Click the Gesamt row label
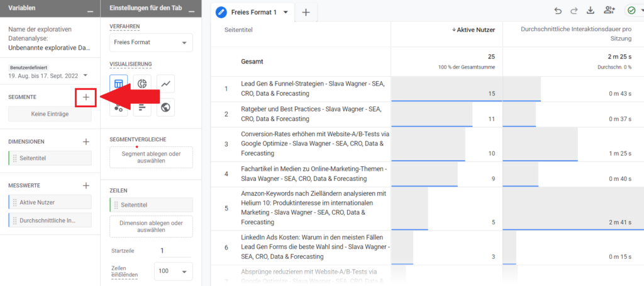 252,62
